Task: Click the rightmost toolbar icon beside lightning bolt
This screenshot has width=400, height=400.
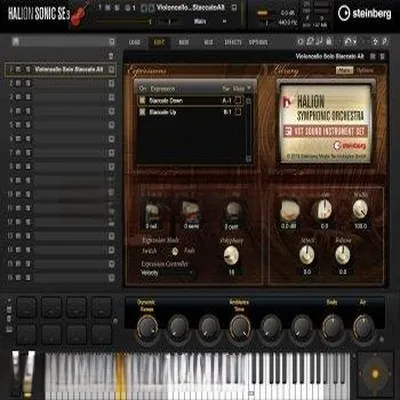Action: pos(384,41)
